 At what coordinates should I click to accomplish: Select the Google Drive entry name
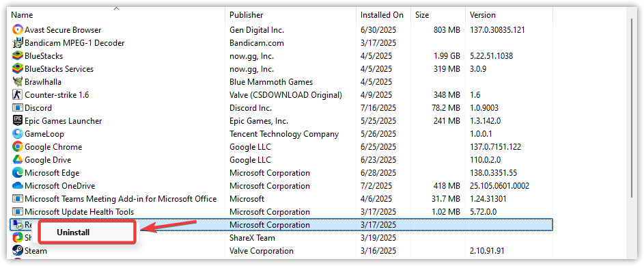48,160
